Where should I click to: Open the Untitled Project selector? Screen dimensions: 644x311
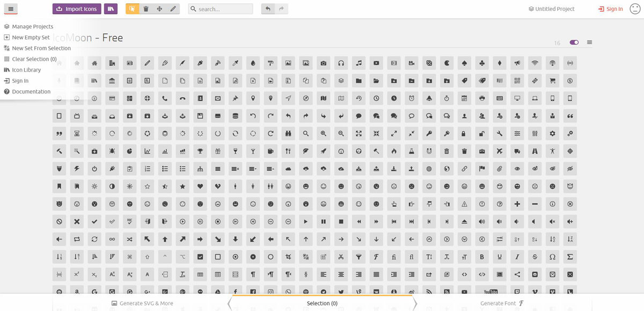click(551, 9)
